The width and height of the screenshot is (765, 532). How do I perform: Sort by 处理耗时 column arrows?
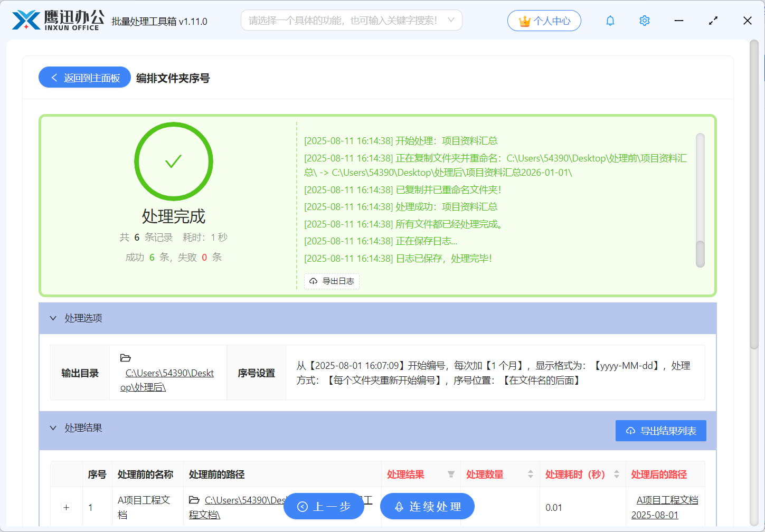pos(617,474)
